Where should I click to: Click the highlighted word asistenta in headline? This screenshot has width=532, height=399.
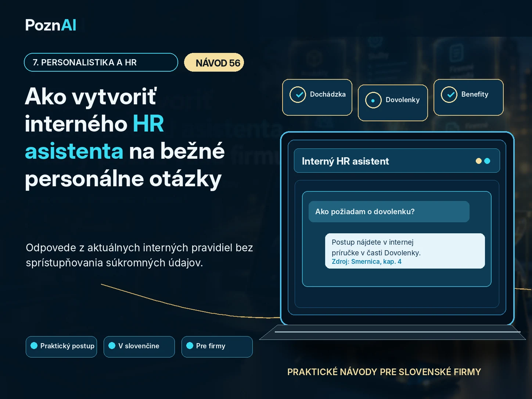point(74,151)
